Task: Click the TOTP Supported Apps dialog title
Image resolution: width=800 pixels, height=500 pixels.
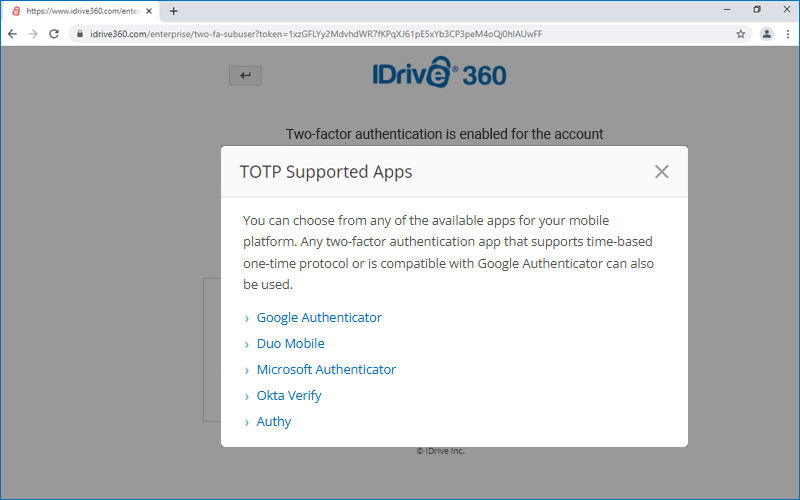Action: coord(326,172)
